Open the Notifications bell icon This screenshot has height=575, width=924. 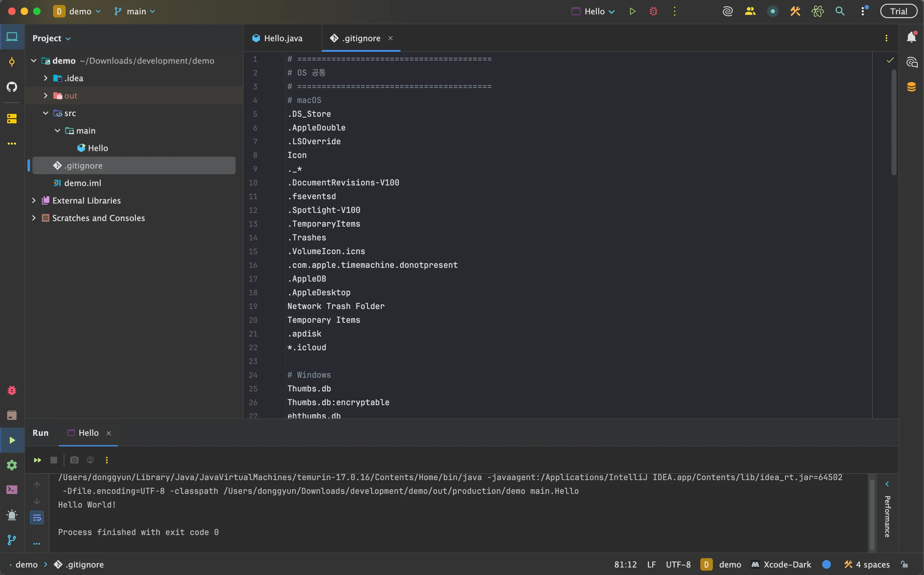click(912, 37)
